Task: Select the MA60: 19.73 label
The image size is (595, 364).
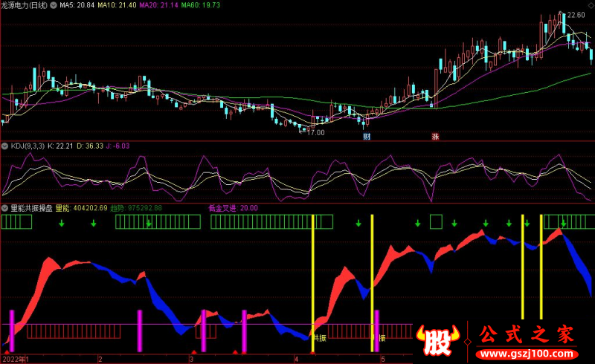Action: tap(200, 5)
